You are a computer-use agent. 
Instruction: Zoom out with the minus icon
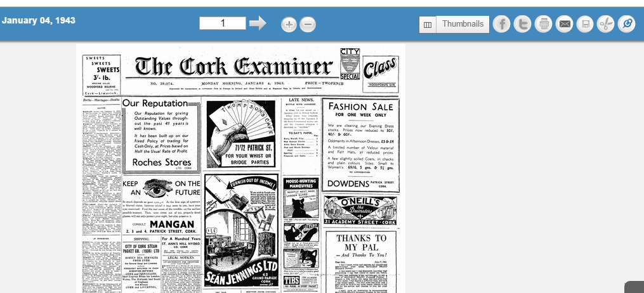308,25
